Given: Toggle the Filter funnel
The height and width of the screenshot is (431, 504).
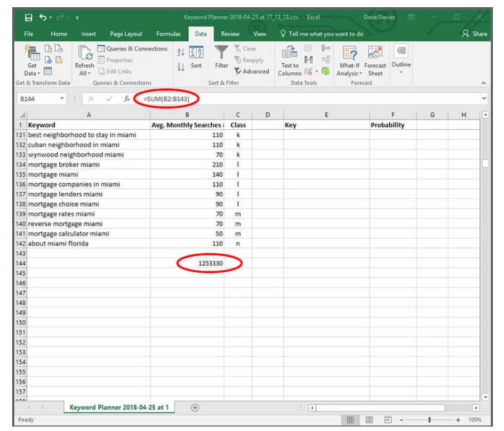Looking at the screenshot, I should pyautogui.click(x=221, y=57).
